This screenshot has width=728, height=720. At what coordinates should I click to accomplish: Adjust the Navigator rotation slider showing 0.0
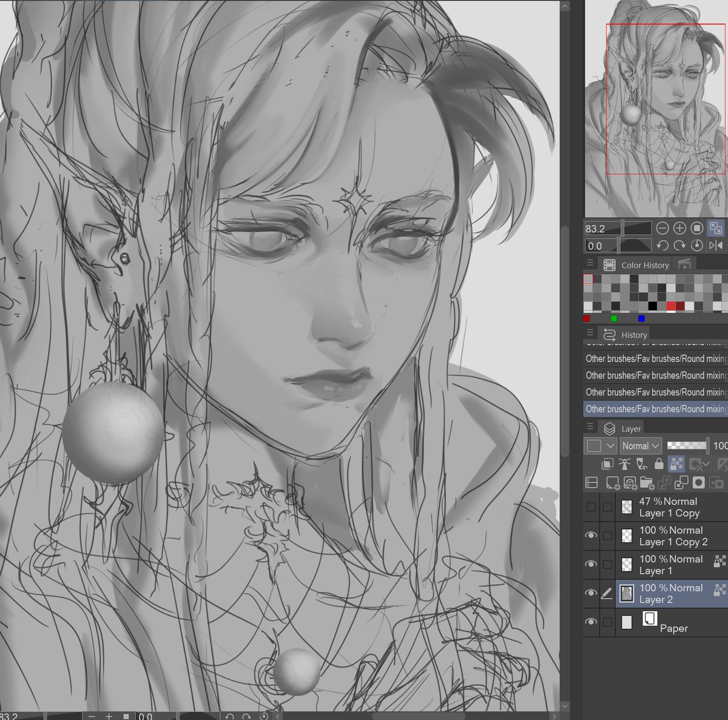618,246
